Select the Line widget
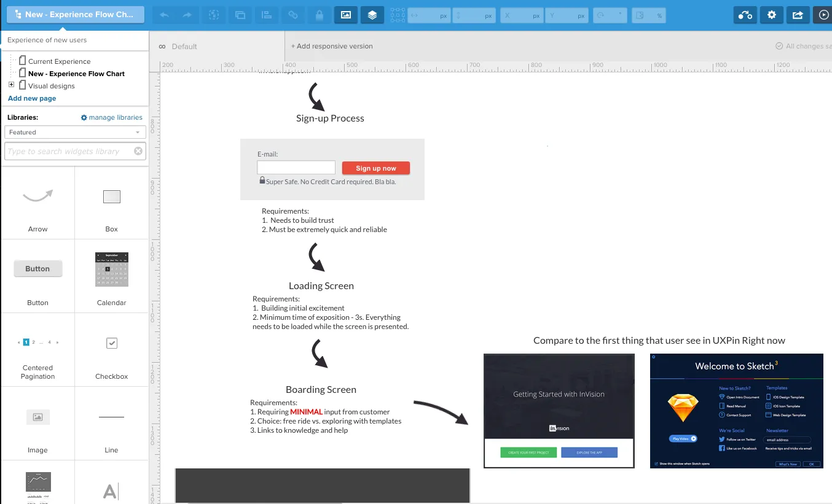This screenshot has width=832, height=504. tap(111, 424)
